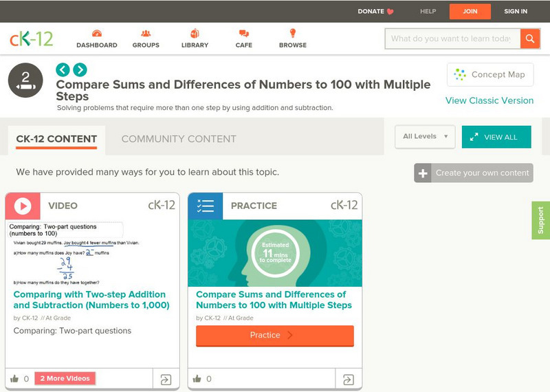
Task: Click the Practice checklist icon
Action: tap(205, 206)
